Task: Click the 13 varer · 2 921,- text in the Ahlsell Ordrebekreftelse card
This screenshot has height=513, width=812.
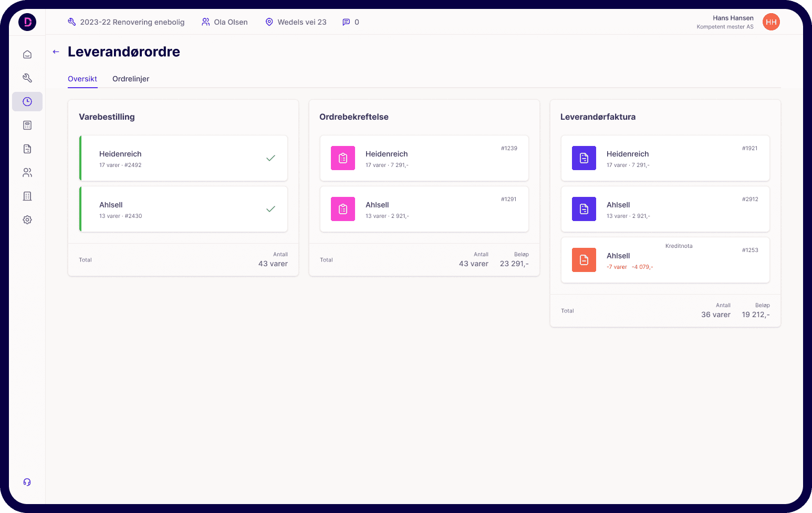Action: (x=387, y=216)
